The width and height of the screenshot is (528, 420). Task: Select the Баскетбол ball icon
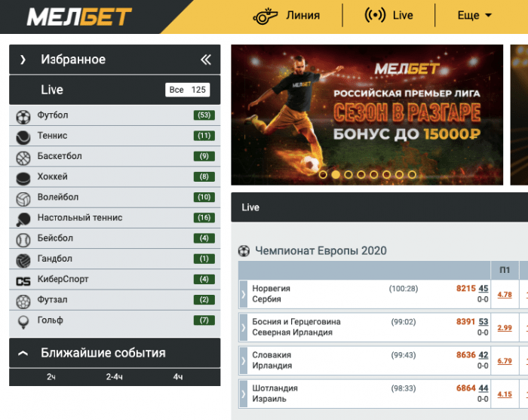23,158
